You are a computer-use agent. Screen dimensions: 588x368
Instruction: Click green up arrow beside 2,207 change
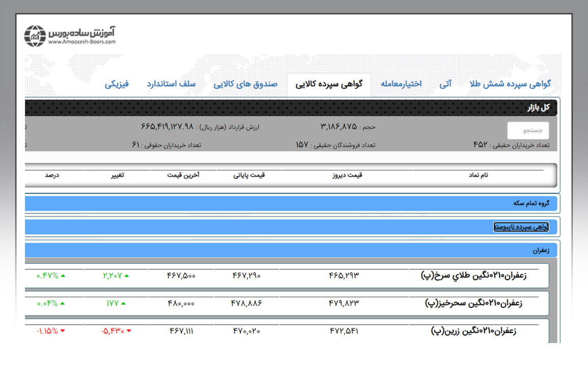(126, 276)
